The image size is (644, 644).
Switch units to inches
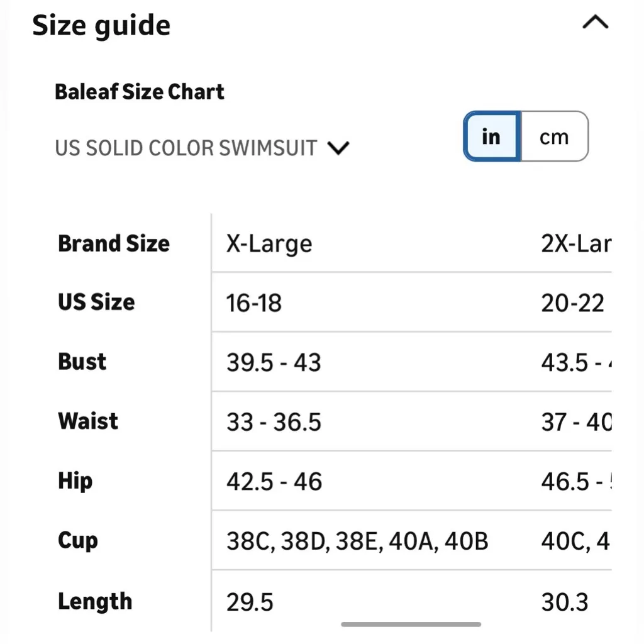(491, 136)
